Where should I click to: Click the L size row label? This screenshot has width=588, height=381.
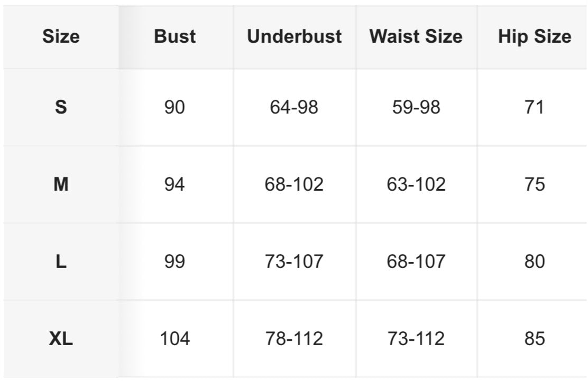(x=61, y=262)
